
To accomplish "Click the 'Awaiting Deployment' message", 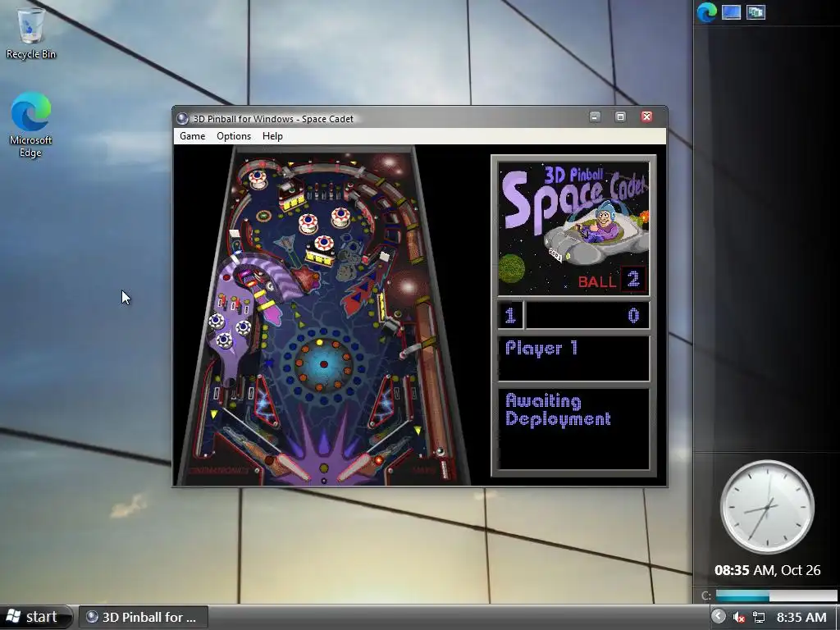I will (x=558, y=410).
